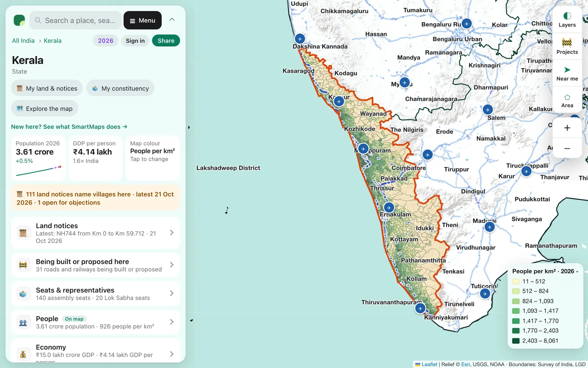The image size is (588, 368).
Task: Click airport marker near Ernakulam
Action: (389, 208)
